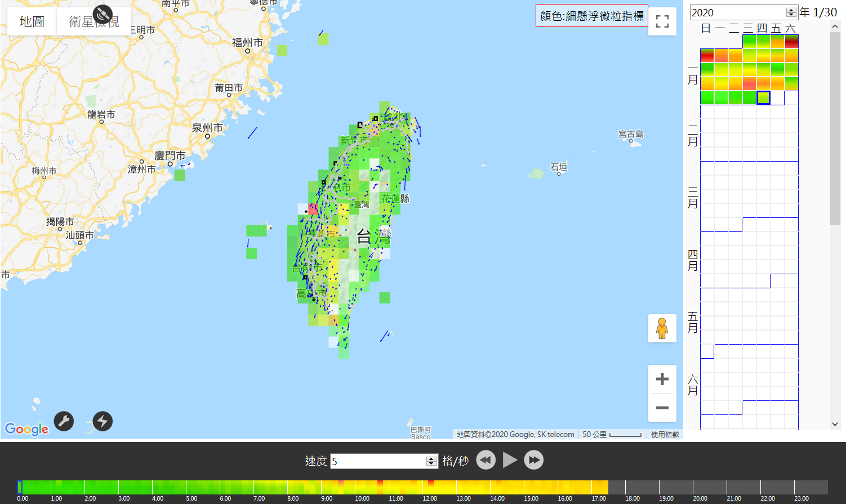This screenshot has height=504, width=846.
Task: Click the lightning bolt icon
Action: (103, 421)
